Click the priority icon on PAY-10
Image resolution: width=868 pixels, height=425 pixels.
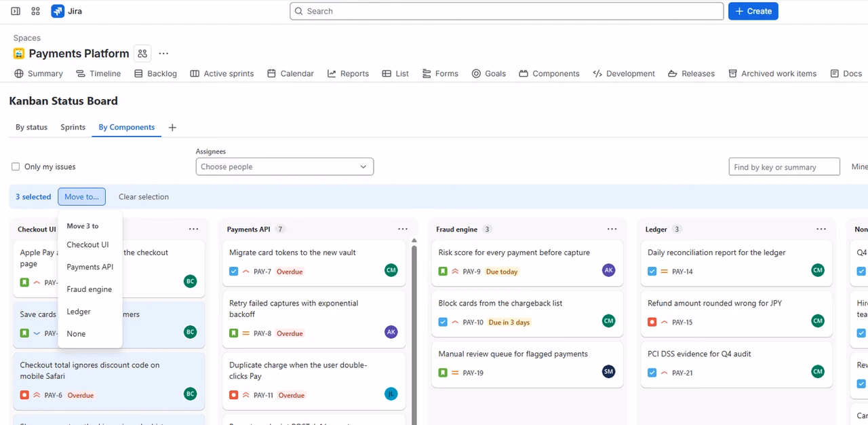[x=455, y=322]
